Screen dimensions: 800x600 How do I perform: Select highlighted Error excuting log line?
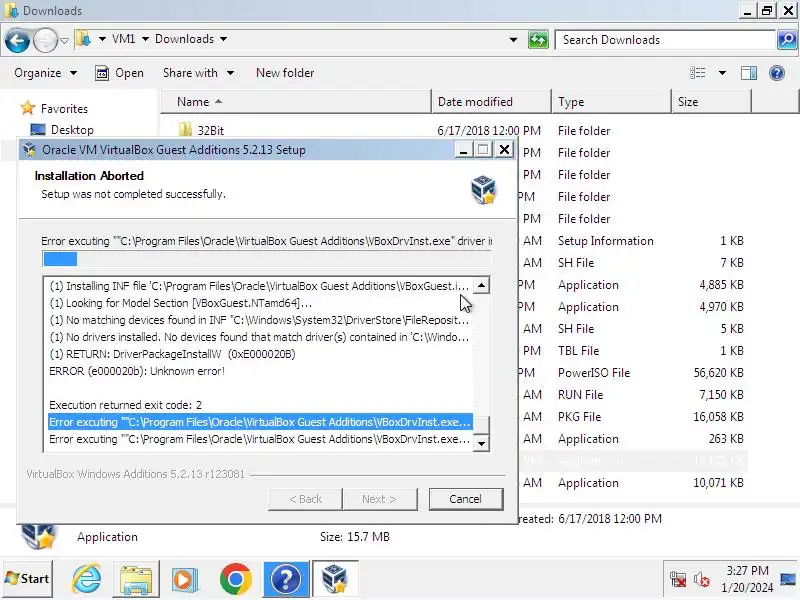[260, 422]
